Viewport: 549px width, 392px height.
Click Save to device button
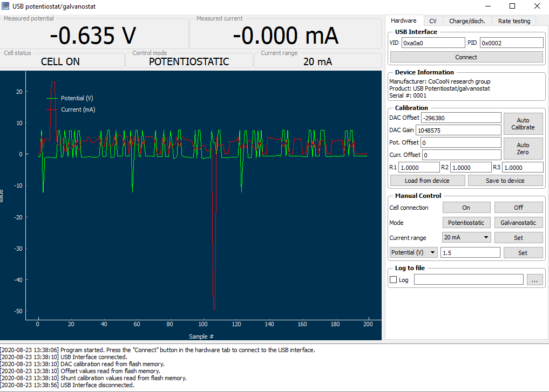tap(505, 181)
